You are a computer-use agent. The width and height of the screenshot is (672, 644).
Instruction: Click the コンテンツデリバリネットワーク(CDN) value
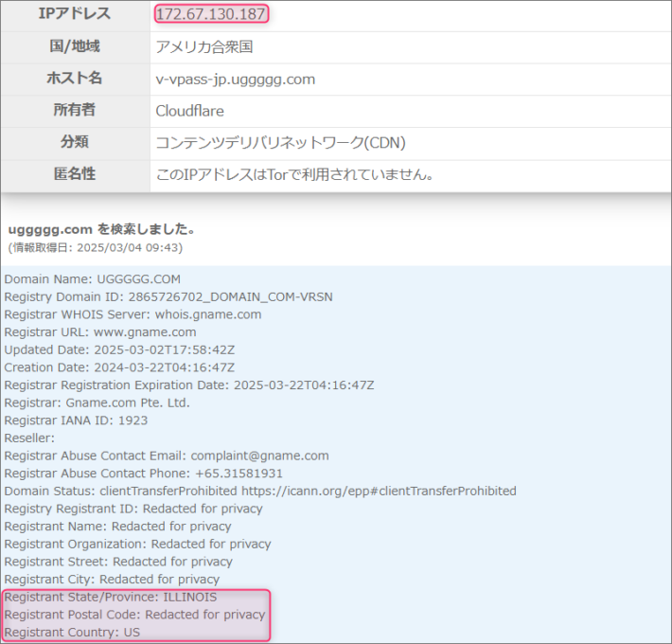pyautogui.click(x=280, y=144)
